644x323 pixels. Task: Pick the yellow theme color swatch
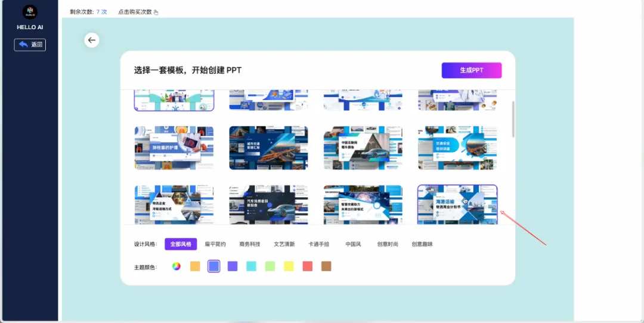point(289,266)
